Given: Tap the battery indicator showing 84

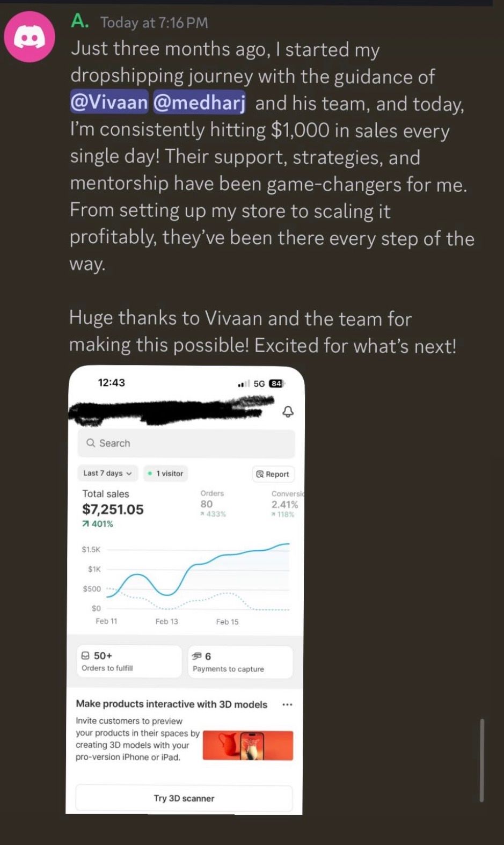Looking at the screenshot, I should coord(276,383).
